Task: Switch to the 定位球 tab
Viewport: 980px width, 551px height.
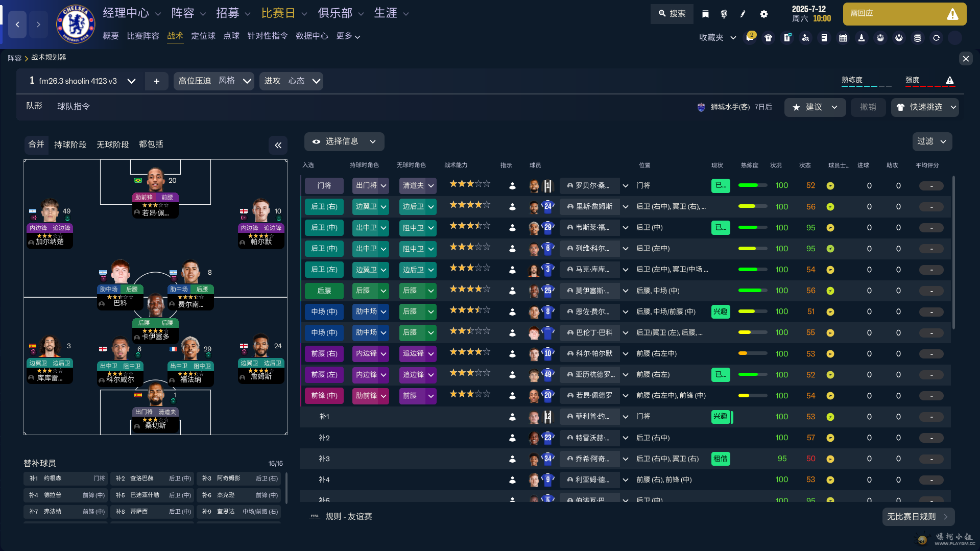Action: 203,36
